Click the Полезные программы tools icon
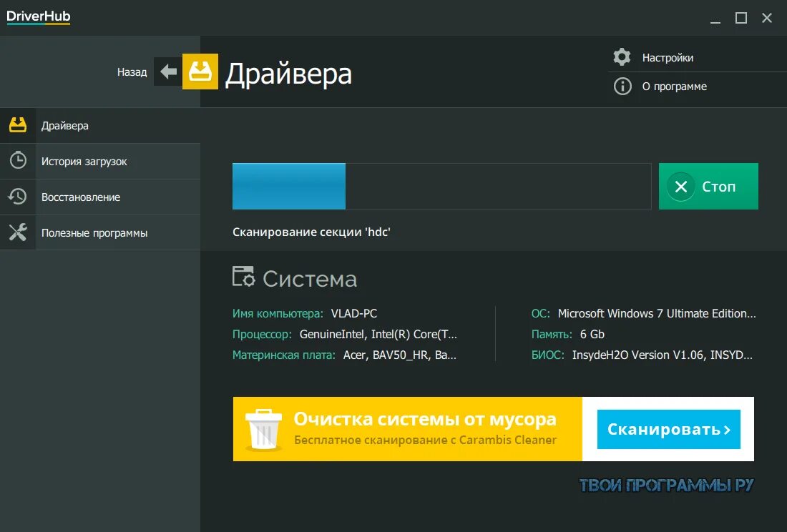Screen dimensions: 787x532 coord(18,232)
